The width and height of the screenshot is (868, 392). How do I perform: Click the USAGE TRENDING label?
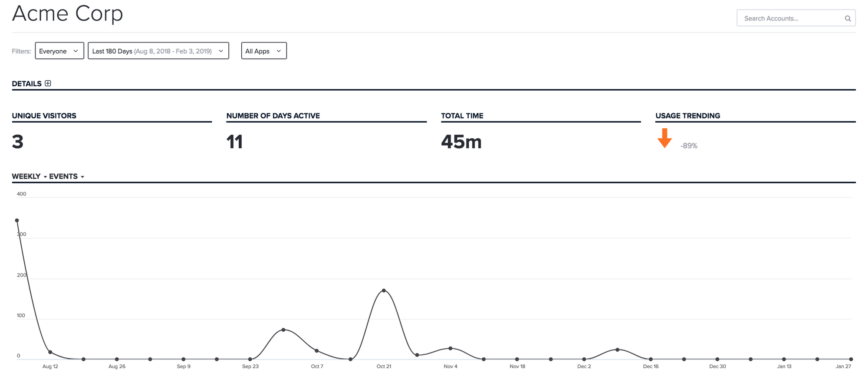pos(688,116)
